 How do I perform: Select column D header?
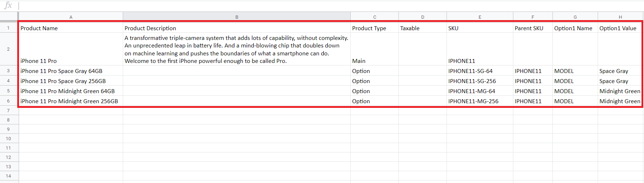423,17
